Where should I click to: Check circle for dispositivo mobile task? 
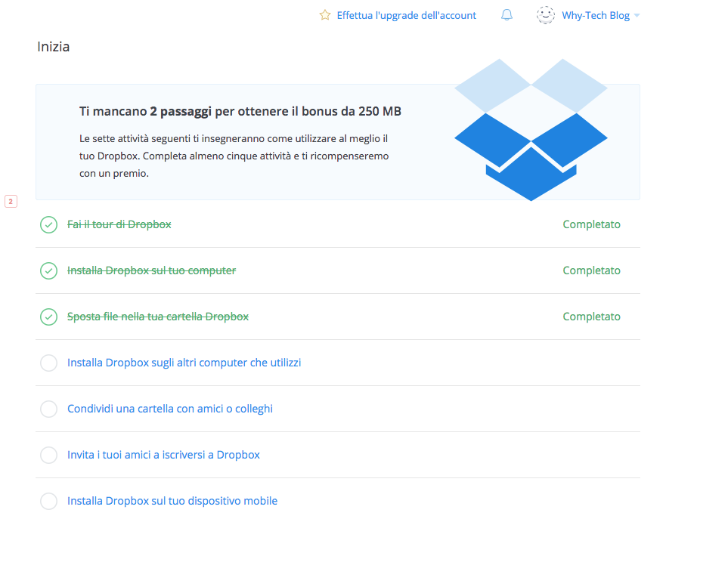pyautogui.click(x=48, y=501)
